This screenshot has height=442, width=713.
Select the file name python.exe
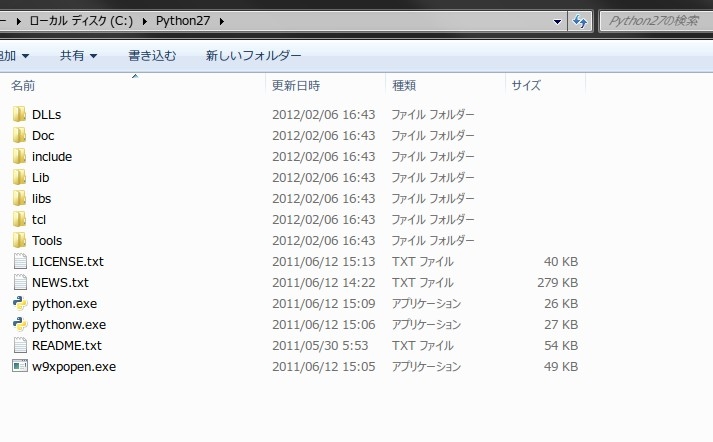click(x=65, y=304)
